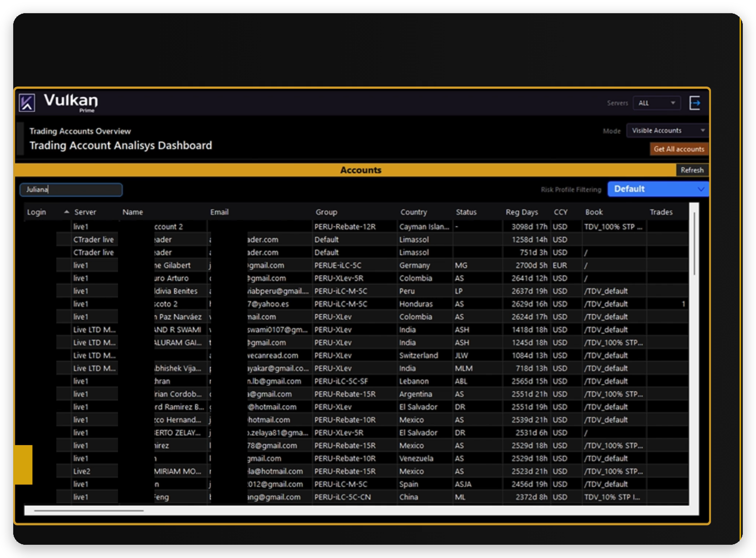Sort by the Book column header
The image size is (756, 558).
click(594, 212)
